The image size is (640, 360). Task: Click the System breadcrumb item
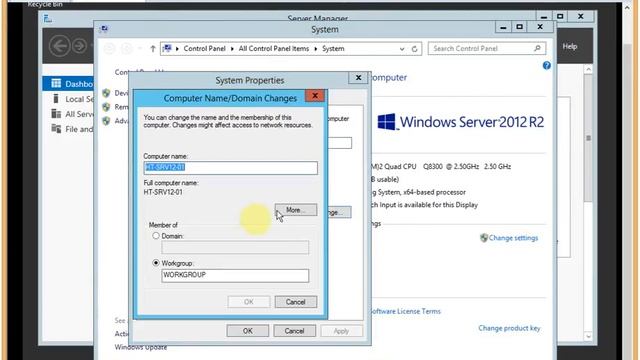tap(333, 49)
